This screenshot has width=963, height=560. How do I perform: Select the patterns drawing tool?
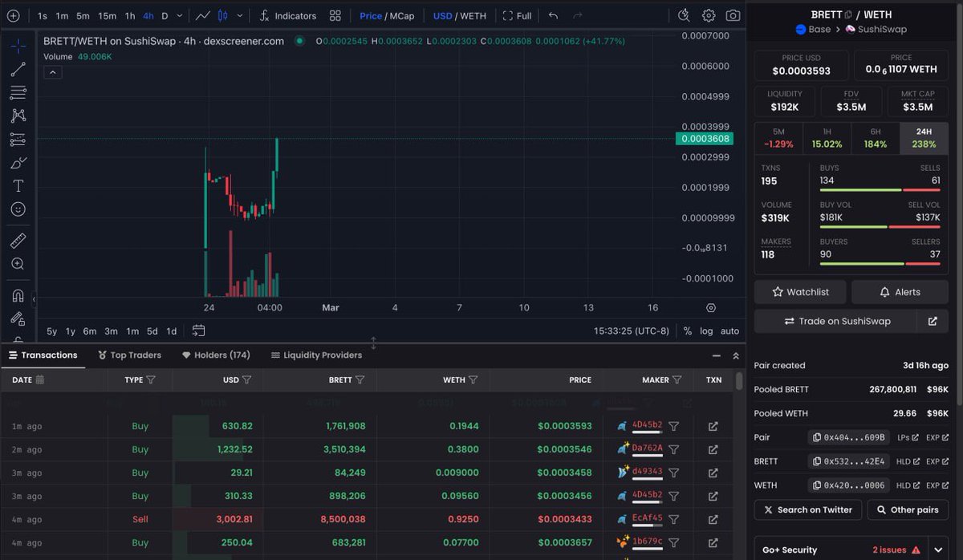(x=18, y=116)
